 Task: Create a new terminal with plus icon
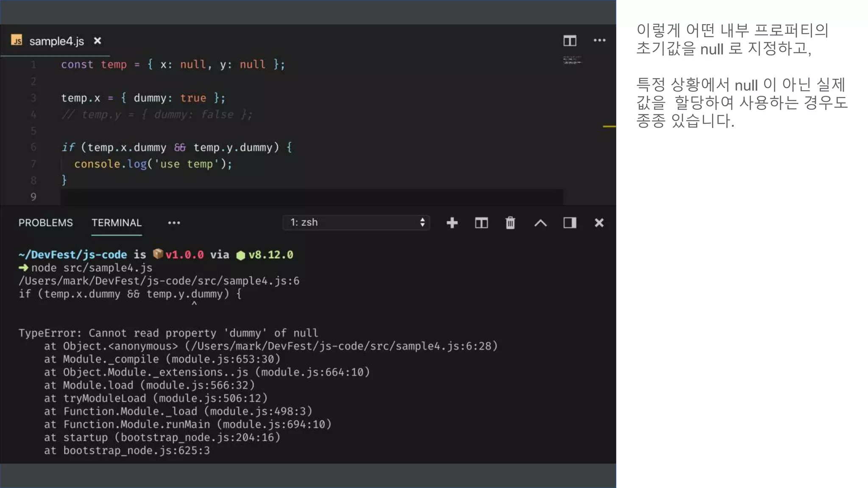452,223
